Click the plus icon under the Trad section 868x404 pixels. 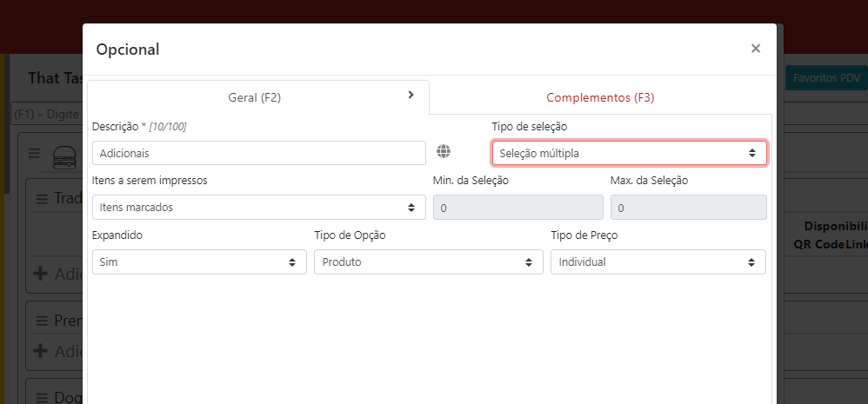tap(40, 273)
